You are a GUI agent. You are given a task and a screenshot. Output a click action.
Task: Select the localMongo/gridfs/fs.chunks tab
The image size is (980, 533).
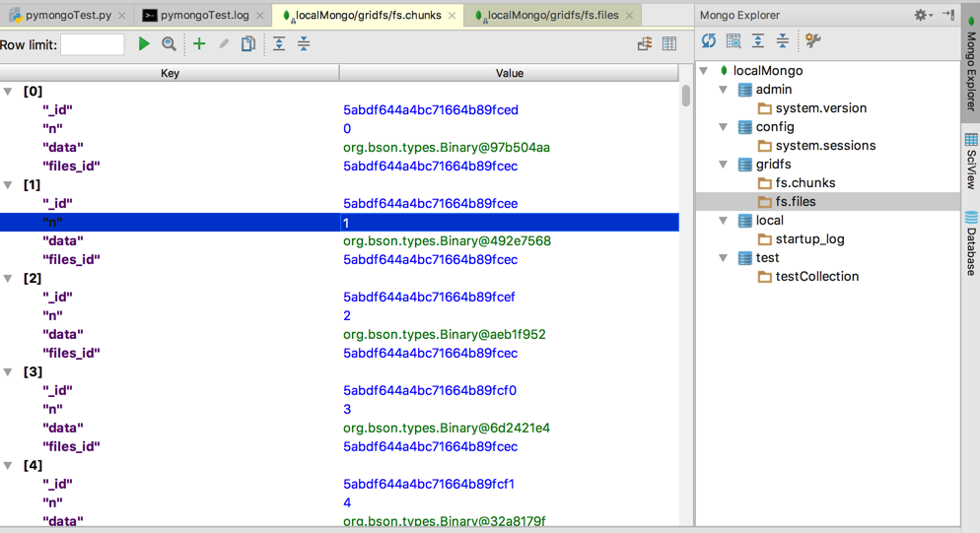[368, 15]
